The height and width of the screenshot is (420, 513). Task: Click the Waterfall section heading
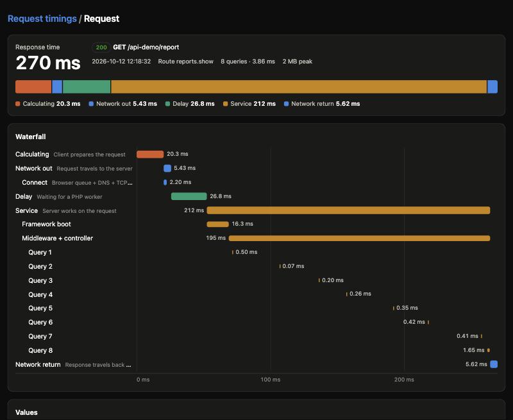[30, 137]
